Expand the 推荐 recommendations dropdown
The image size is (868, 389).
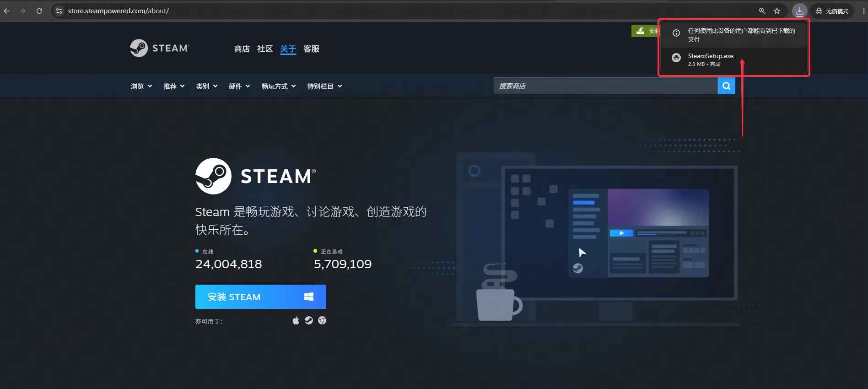point(174,86)
